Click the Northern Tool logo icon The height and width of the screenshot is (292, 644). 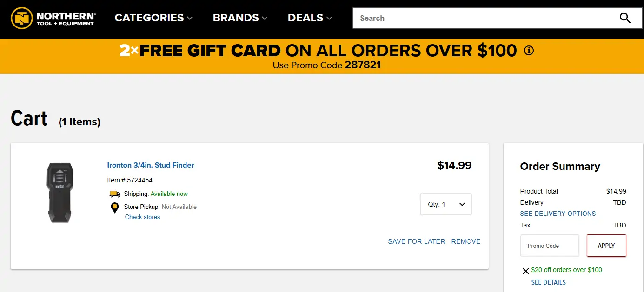[x=22, y=18]
